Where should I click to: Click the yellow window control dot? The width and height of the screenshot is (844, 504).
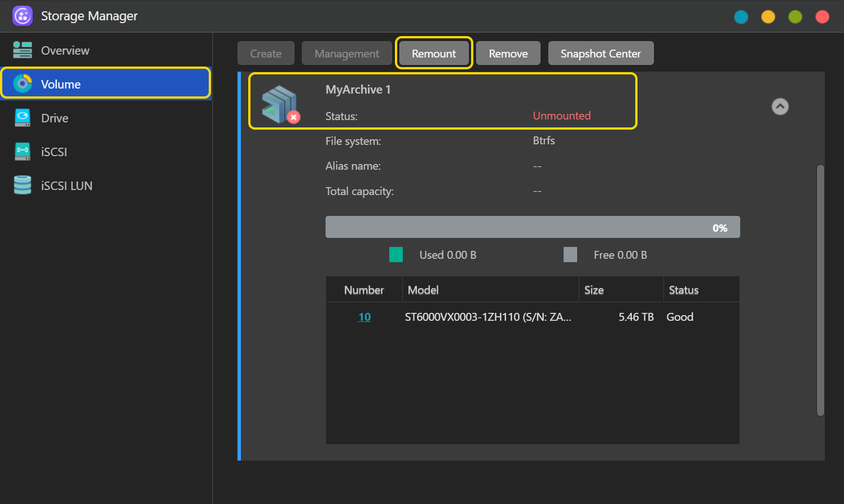pos(768,17)
